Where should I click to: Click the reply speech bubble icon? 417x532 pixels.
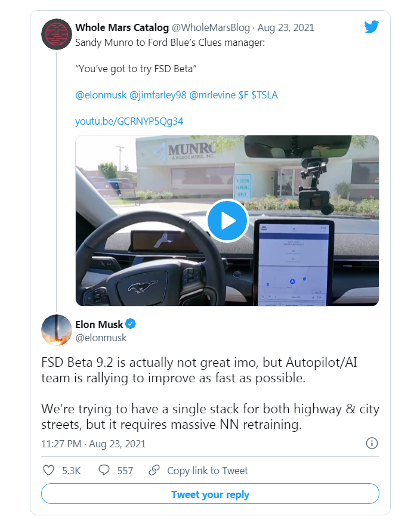point(104,471)
